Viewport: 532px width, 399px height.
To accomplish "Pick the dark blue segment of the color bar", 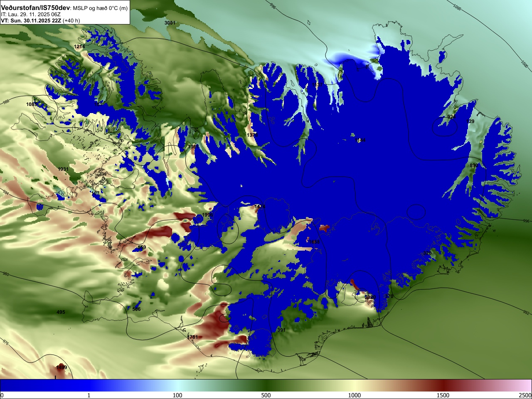I will pyautogui.click(x=44, y=385).
